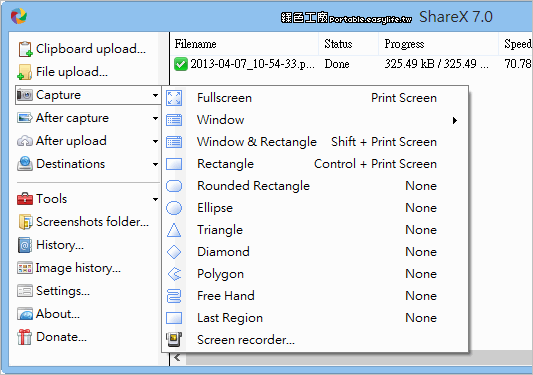
Task: Choose Last Region capture option
Action: tap(315, 318)
